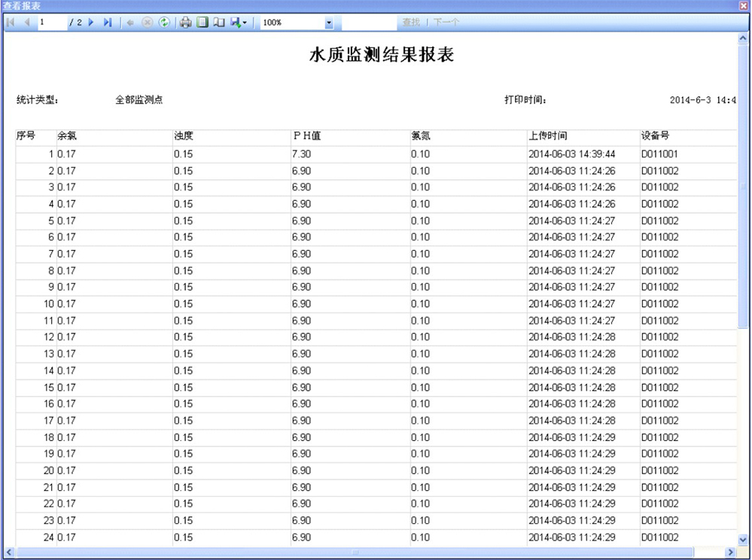Go to the first report page
The width and height of the screenshot is (752, 560).
click(11, 23)
